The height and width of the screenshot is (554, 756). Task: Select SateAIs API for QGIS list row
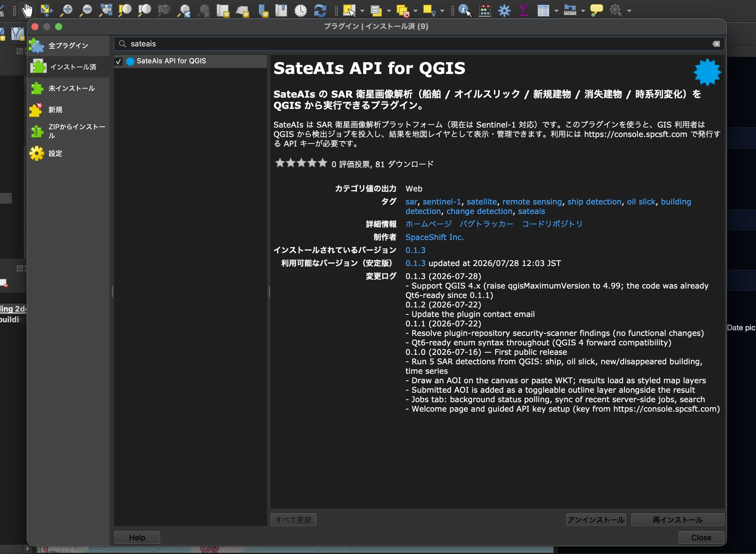coord(191,61)
